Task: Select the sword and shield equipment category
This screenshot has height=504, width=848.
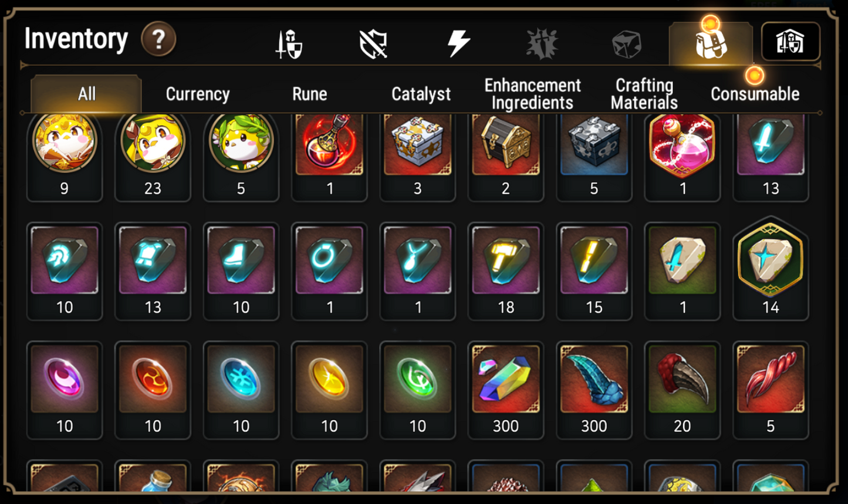Action: tap(289, 44)
